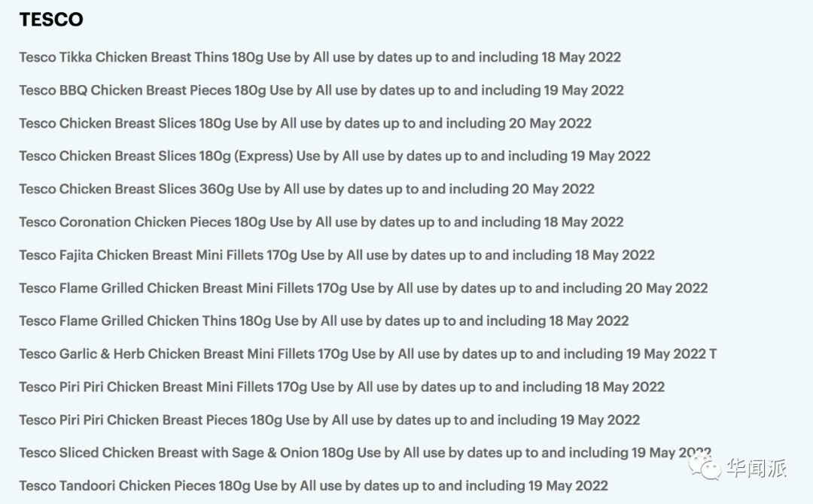Select Flame Grilled Chicken Breast Mini Fillets line
This screenshot has height=504, width=813.
[364, 288]
